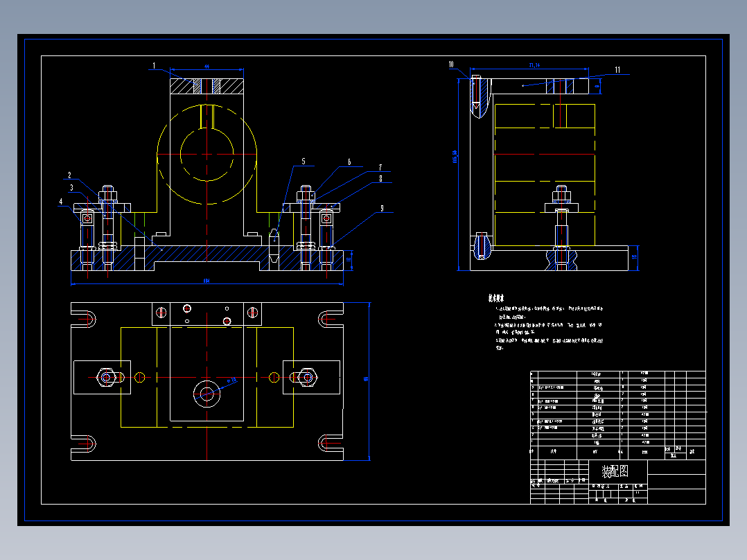This screenshot has width=747, height=560.
Task: Click part balloon label 10
Action: tap(451, 65)
